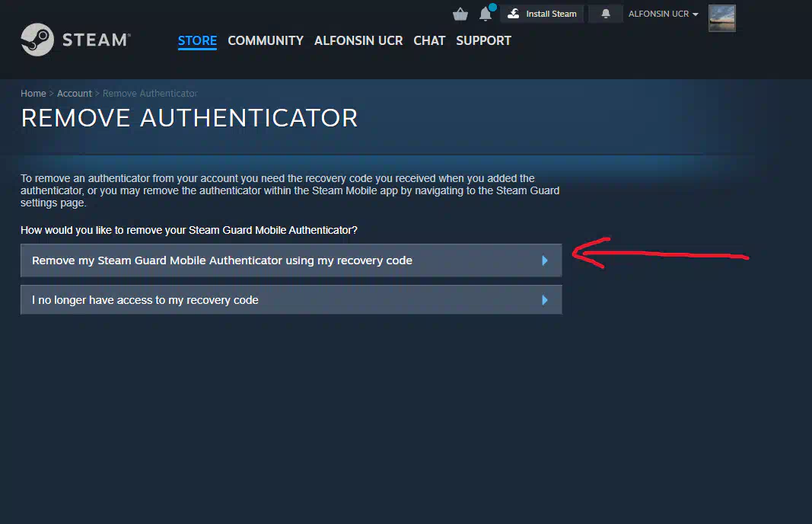
Task: Click the Remove Authenticator breadcrumb
Action: [150, 94]
